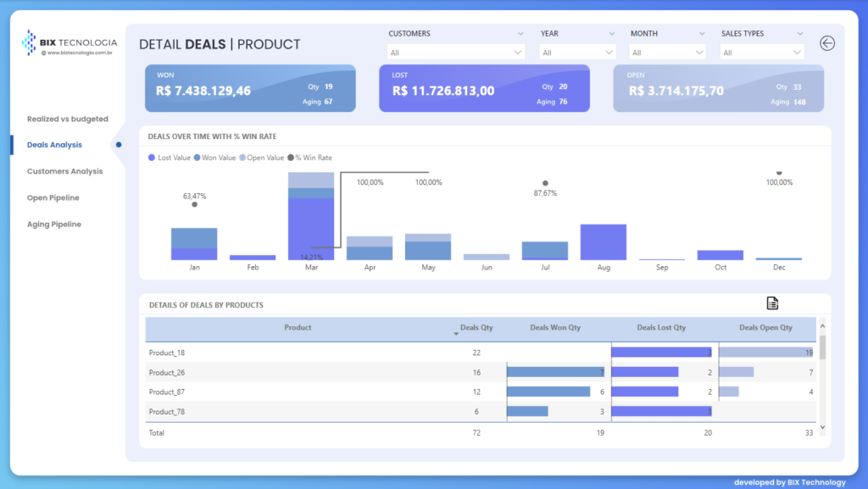The height and width of the screenshot is (489, 868).
Task: Click the Deals Qty sort arrow
Action: (x=457, y=335)
